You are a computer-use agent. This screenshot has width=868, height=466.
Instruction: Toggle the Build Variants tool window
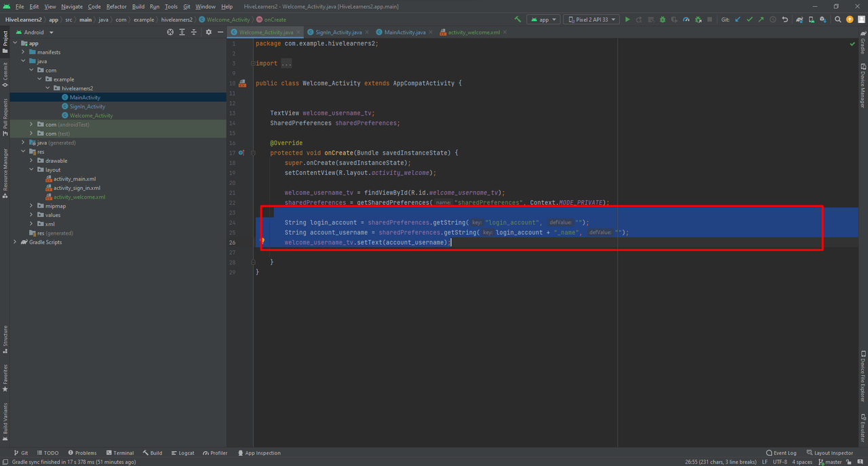[x=5, y=421]
